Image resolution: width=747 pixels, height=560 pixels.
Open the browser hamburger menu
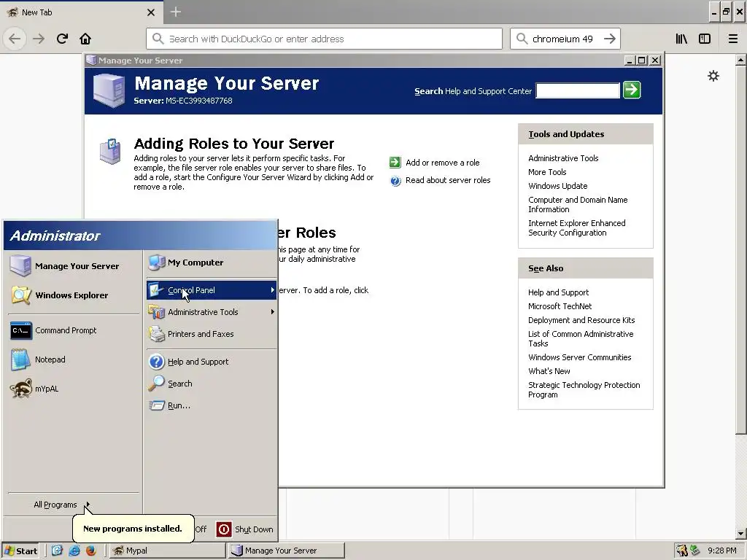tap(732, 39)
